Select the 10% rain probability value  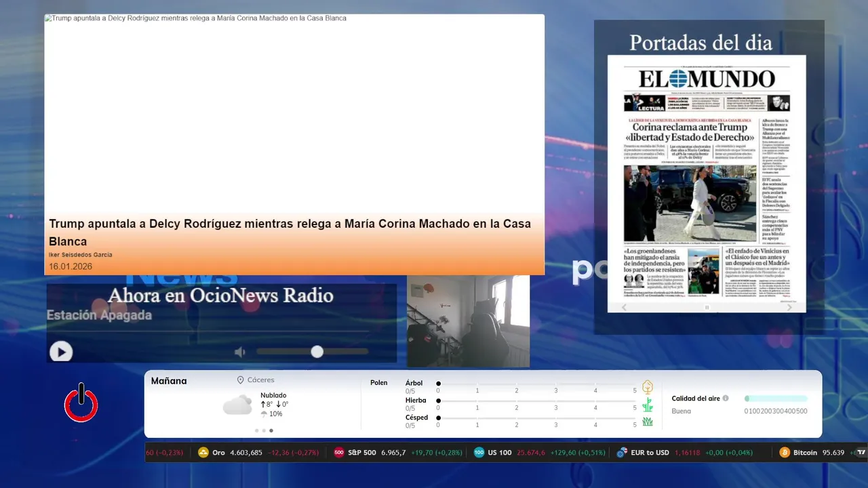pos(275,413)
